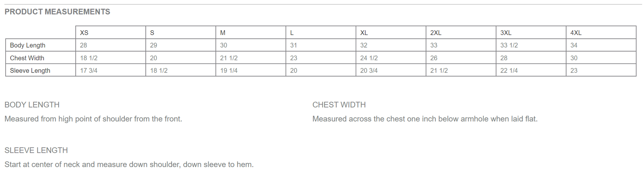This screenshot has width=644, height=192.
Task: Select the XS size column header
Action: [x=84, y=33]
